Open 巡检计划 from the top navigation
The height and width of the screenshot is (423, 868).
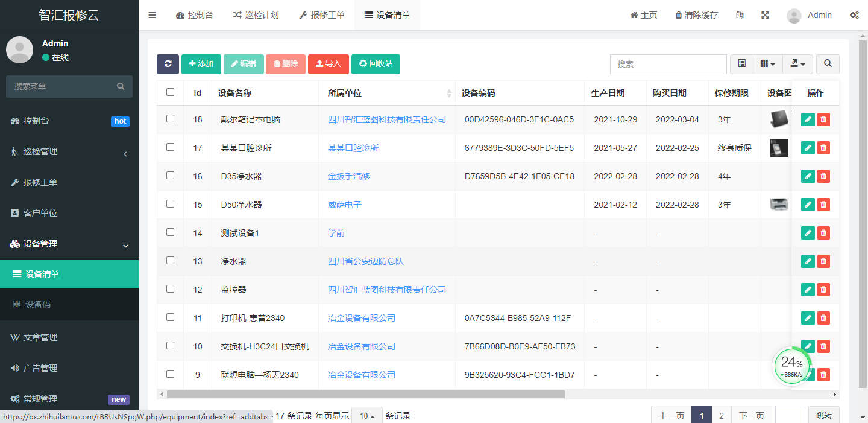[256, 15]
